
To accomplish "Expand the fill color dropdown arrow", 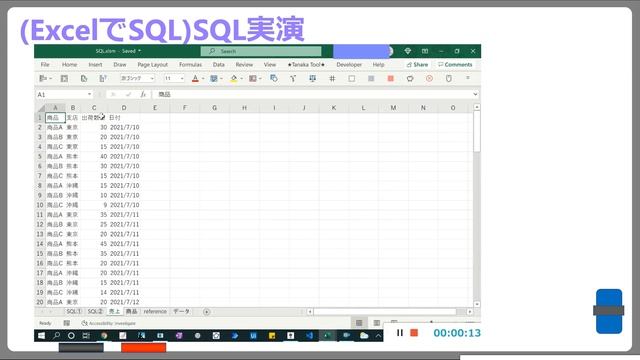I will 241,78.
